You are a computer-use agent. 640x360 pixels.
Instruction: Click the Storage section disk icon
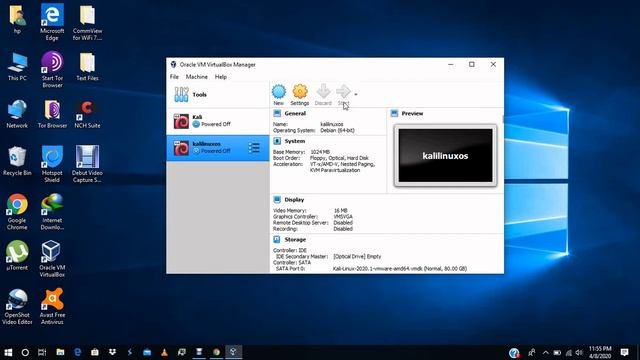coord(277,239)
